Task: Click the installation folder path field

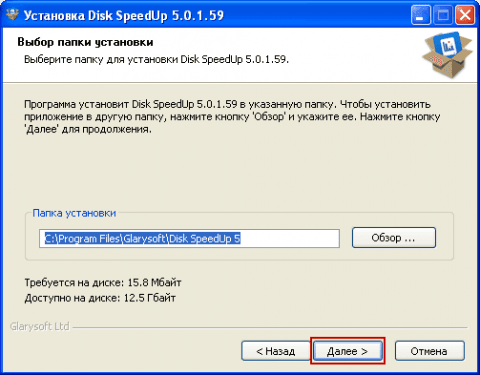Action: [x=189, y=238]
